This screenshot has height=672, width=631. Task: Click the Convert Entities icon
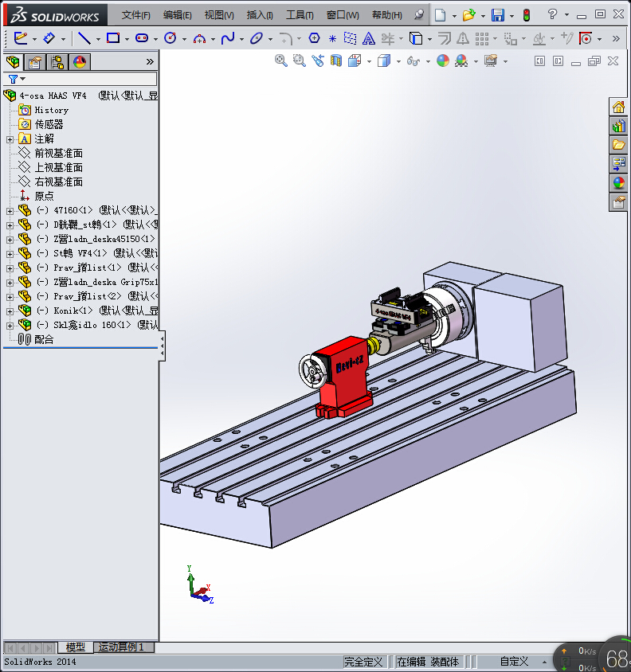416,38
